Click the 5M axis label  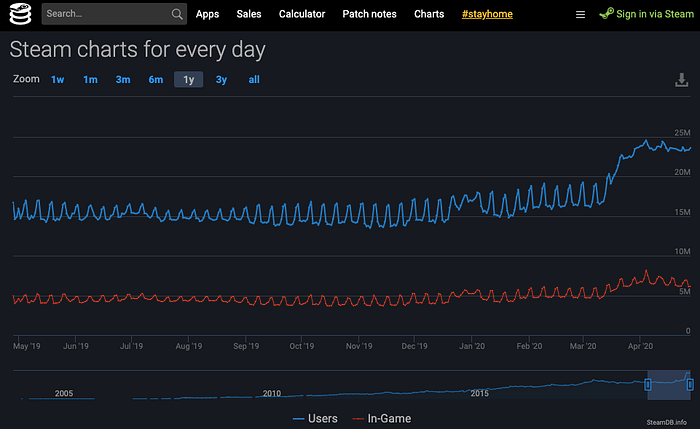click(685, 291)
